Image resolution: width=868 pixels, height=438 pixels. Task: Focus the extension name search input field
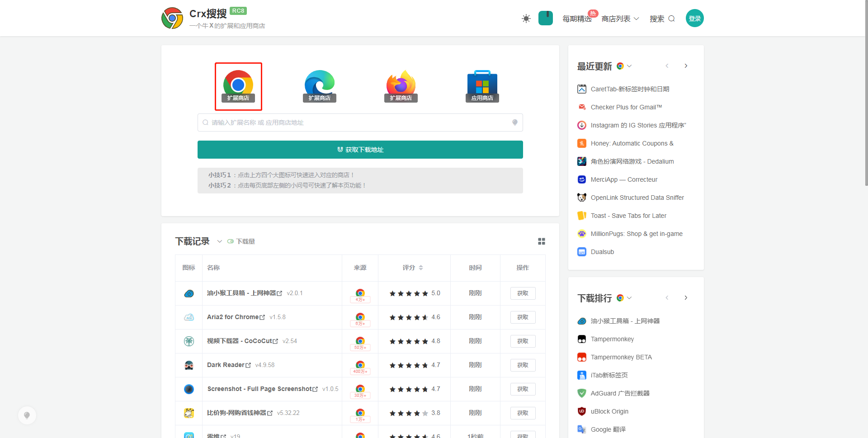point(360,122)
